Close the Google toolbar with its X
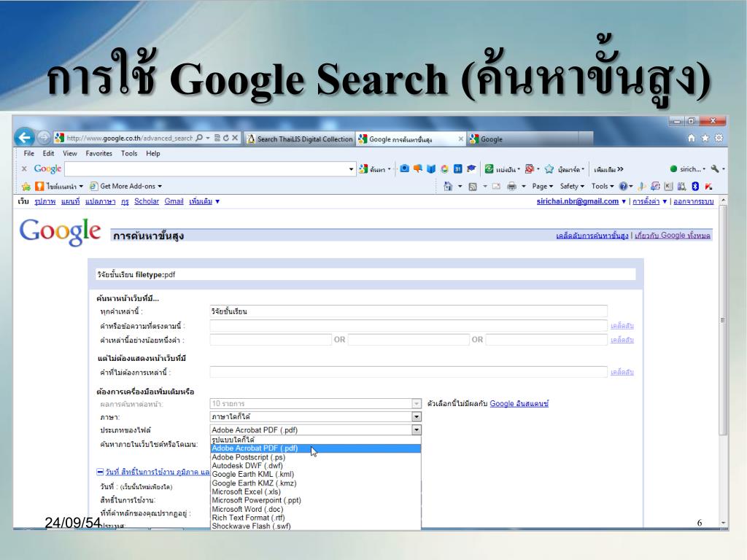 [x=24, y=168]
